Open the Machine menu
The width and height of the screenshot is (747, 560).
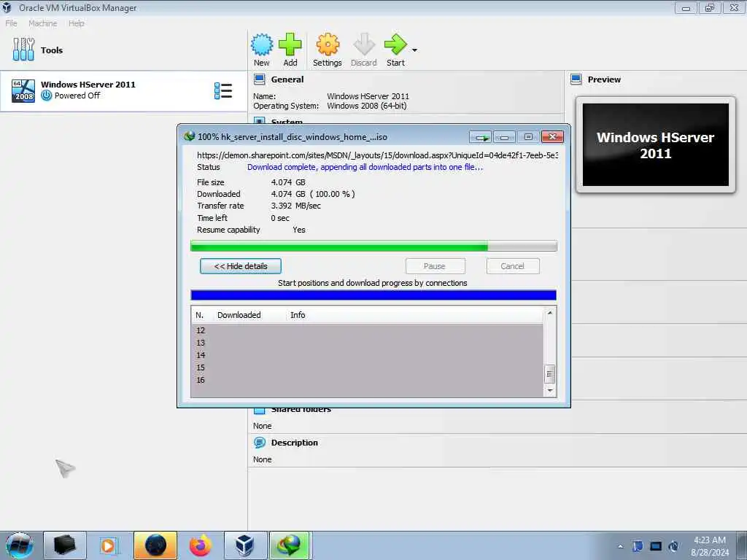42,23
